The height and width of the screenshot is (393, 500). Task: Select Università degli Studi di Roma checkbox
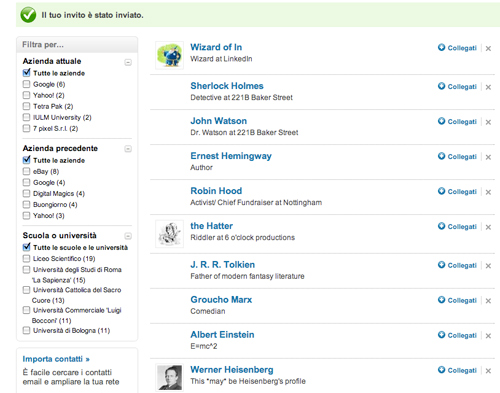click(x=26, y=269)
